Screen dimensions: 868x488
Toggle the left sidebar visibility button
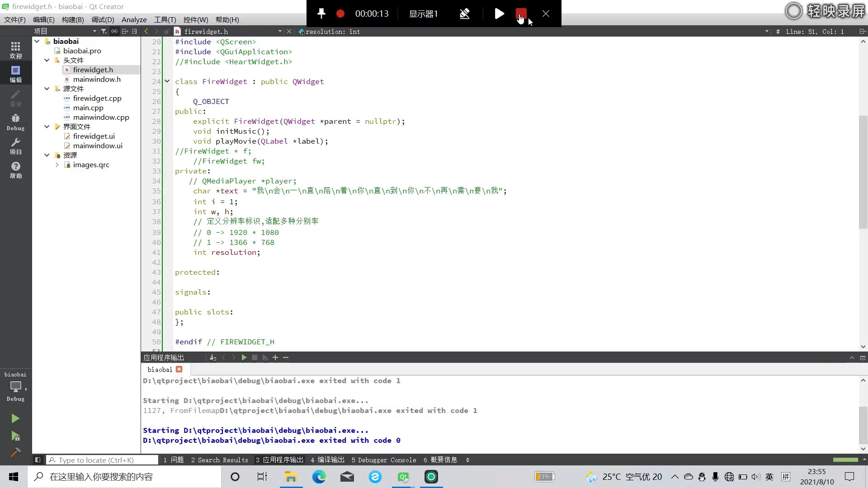tap(38, 460)
